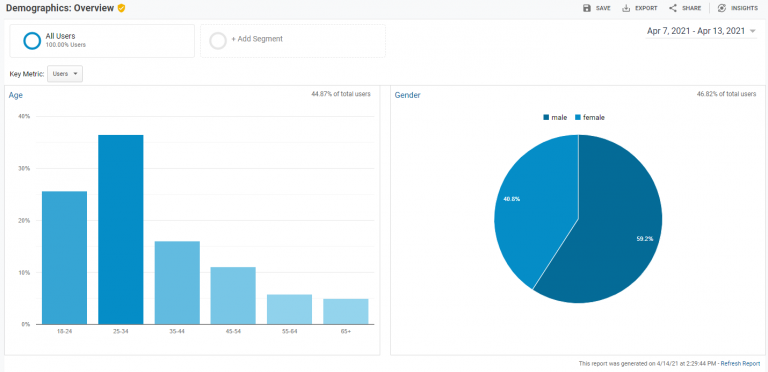
Task: Click the report generated timestamp text
Action: [x=648, y=364]
